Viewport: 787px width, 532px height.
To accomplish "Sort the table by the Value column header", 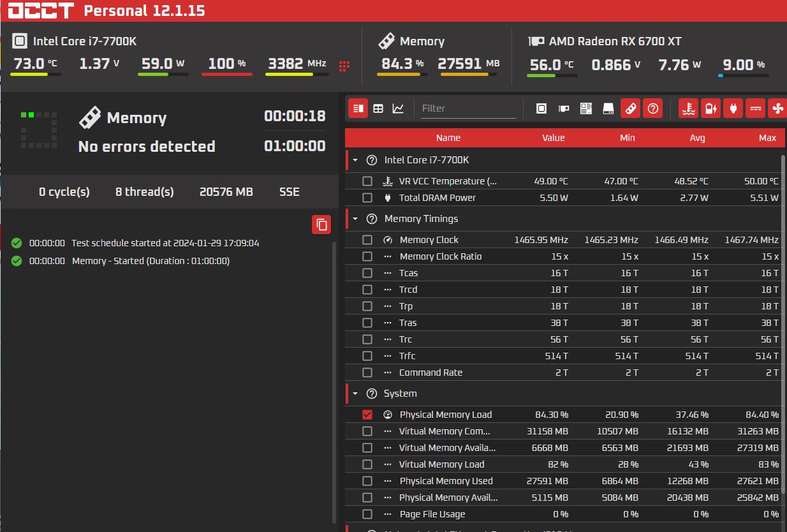I will click(x=554, y=138).
